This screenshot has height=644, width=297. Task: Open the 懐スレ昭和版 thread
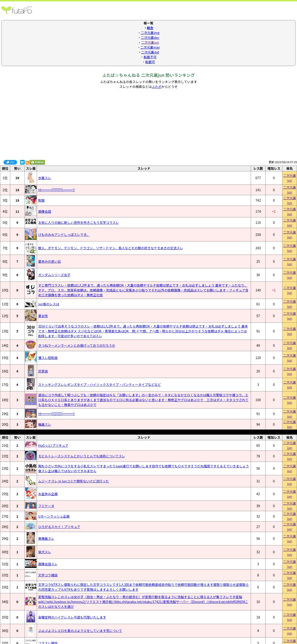(x=48, y=358)
